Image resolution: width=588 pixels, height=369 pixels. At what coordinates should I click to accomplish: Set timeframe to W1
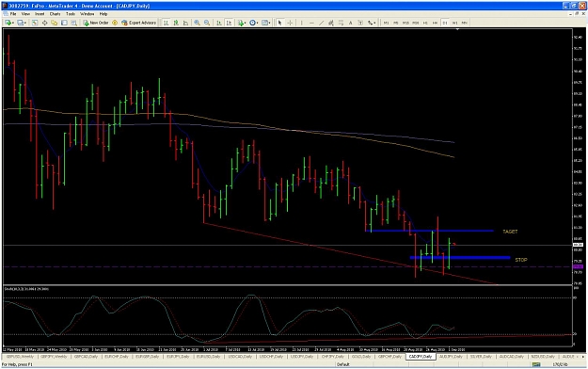click(454, 23)
